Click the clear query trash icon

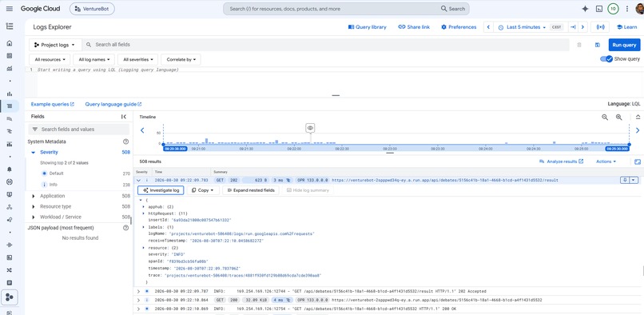579,45
